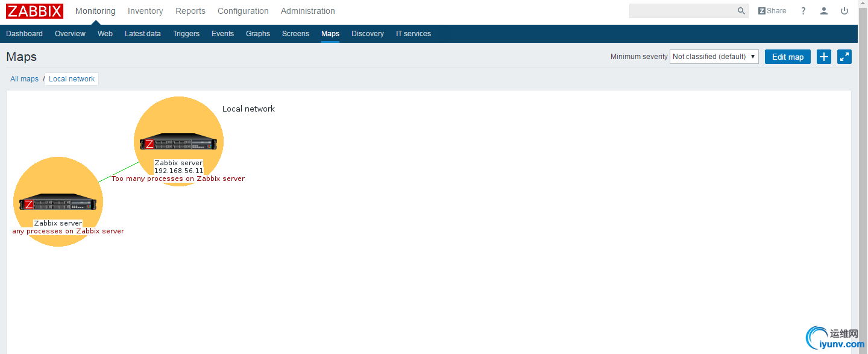868x354 pixels.
Task: Switch to the Events tab
Action: point(222,34)
